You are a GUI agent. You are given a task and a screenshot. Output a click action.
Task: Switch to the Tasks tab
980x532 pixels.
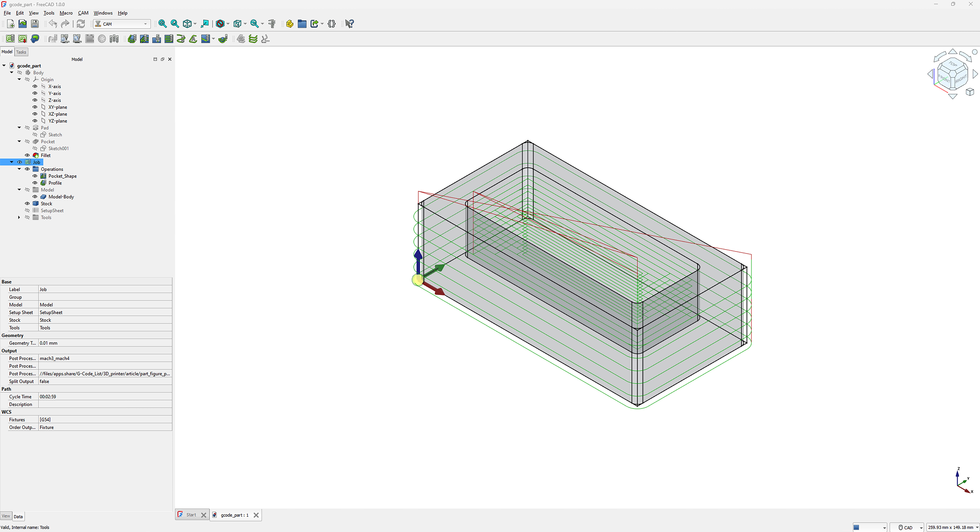[x=21, y=52]
